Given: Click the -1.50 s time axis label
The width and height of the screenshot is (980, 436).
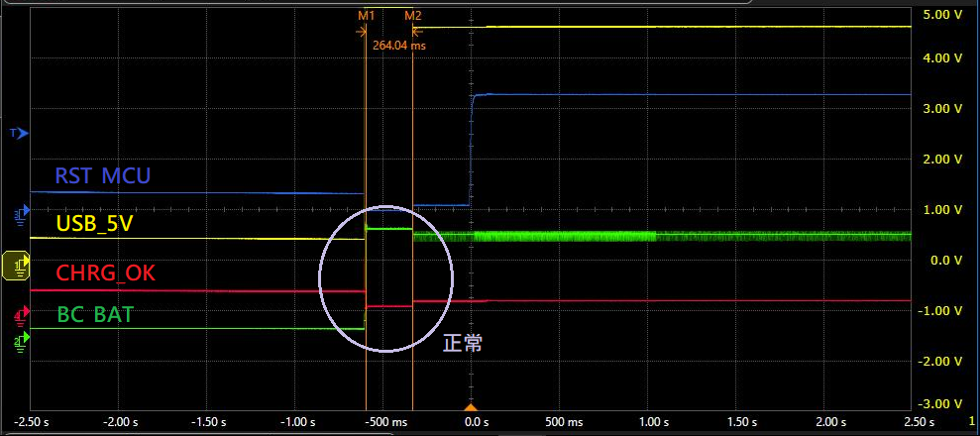Looking at the screenshot, I should coord(207,422).
